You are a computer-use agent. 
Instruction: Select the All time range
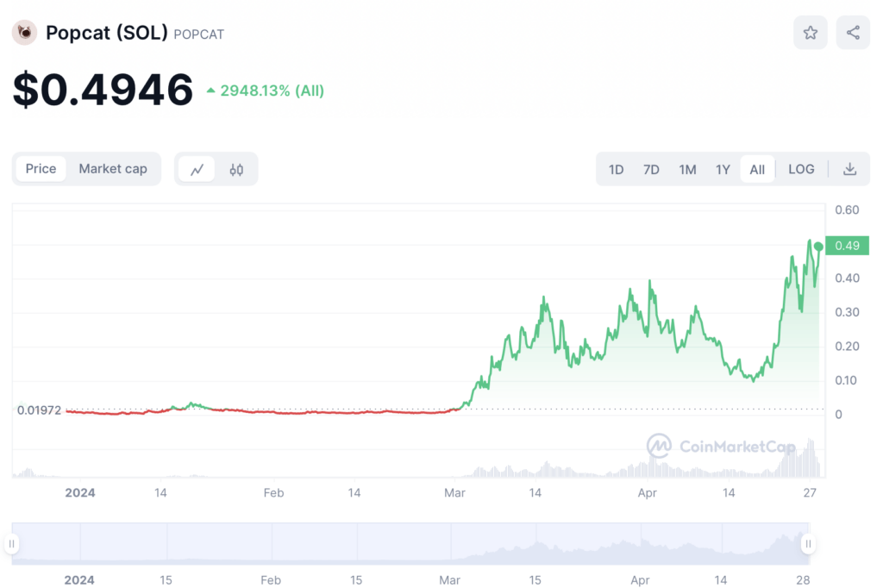point(757,169)
